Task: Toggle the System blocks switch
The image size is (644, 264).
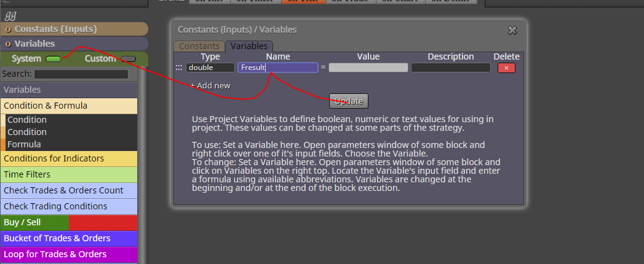Action: click(53, 59)
